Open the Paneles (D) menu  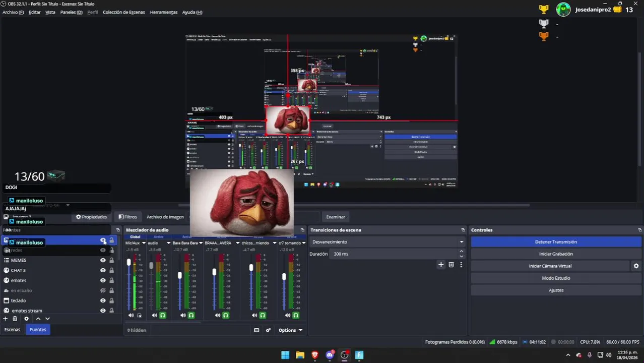(71, 12)
